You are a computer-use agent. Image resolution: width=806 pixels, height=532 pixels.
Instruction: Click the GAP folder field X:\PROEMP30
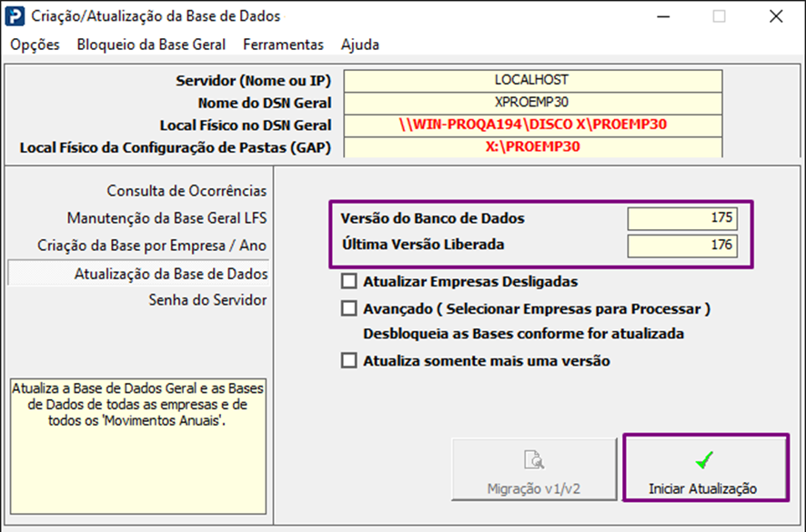tap(533, 147)
